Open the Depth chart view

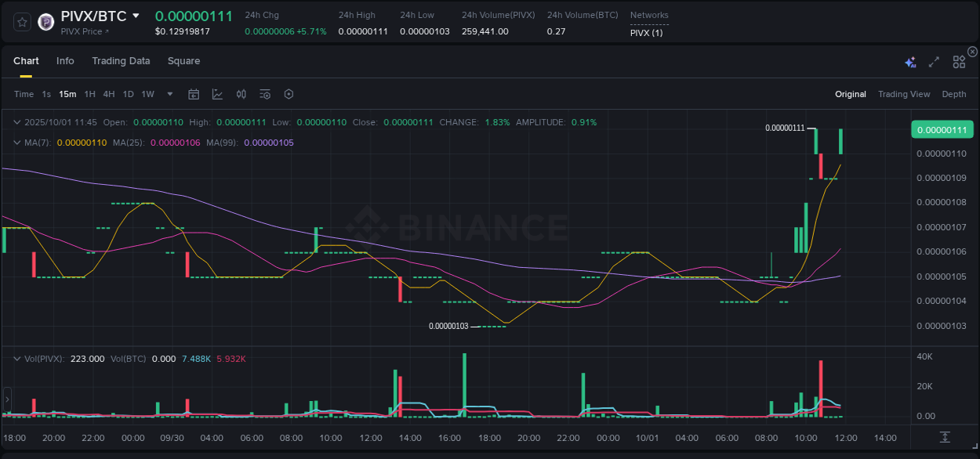pos(953,93)
